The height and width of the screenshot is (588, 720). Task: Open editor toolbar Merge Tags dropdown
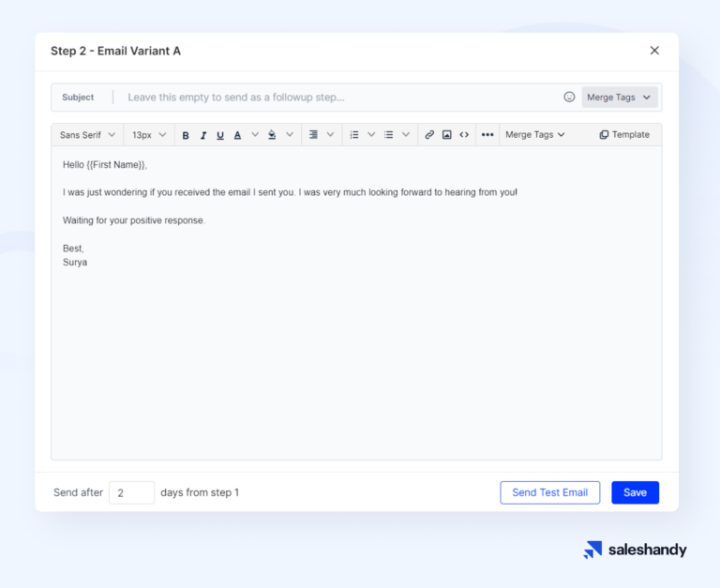point(535,135)
